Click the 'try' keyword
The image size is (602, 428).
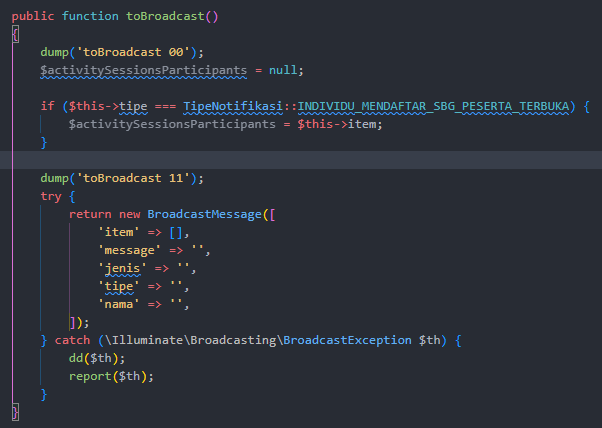coord(51,196)
